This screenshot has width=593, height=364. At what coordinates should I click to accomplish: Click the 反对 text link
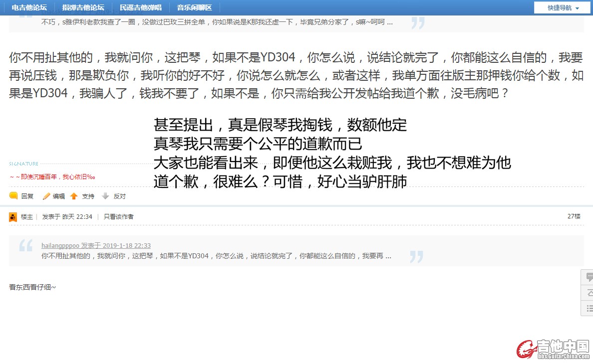(120, 196)
